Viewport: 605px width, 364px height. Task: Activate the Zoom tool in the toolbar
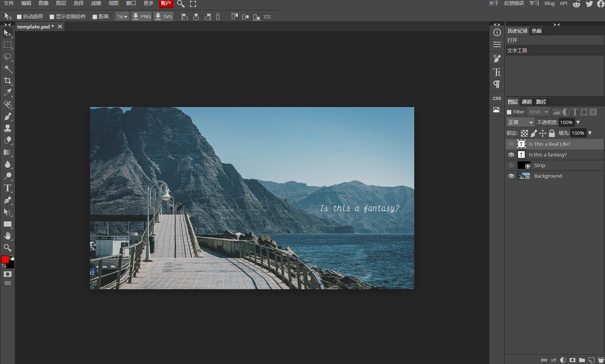[x=8, y=248]
